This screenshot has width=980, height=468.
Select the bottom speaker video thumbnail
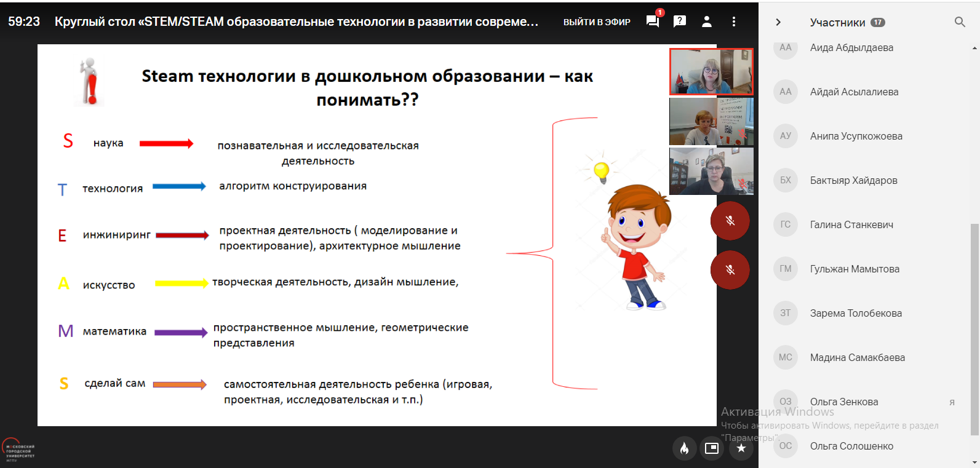point(711,171)
